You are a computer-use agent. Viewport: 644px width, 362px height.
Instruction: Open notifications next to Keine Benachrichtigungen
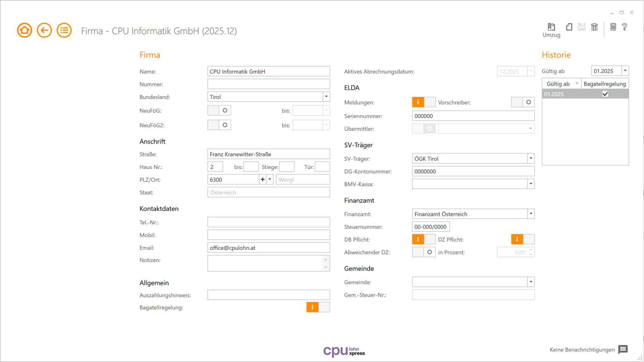[x=622, y=350]
